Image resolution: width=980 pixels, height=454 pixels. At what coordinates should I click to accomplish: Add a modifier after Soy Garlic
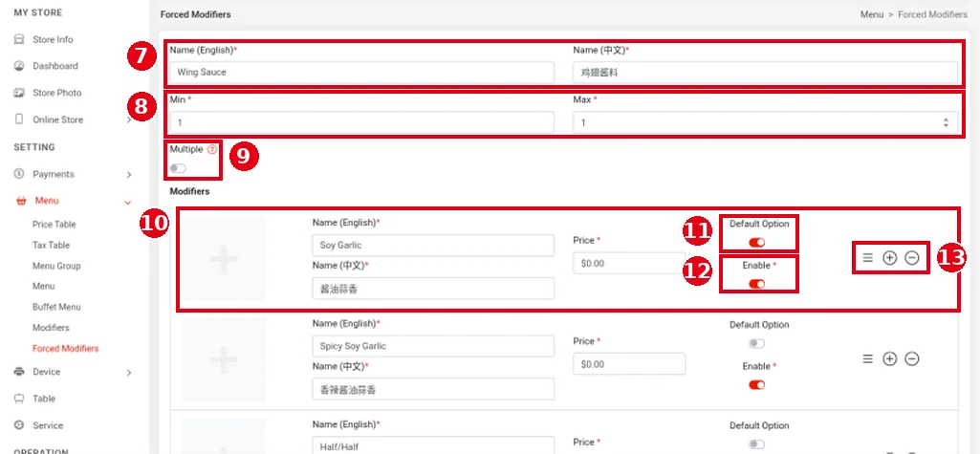pos(889,257)
